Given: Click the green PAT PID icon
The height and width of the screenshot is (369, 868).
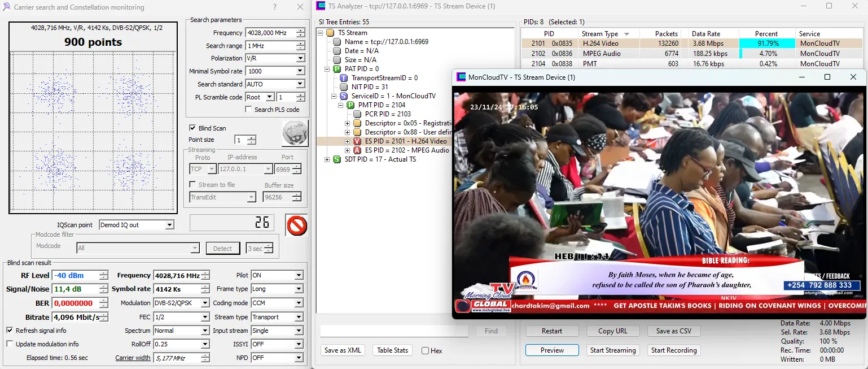Looking at the screenshot, I should point(337,69).
